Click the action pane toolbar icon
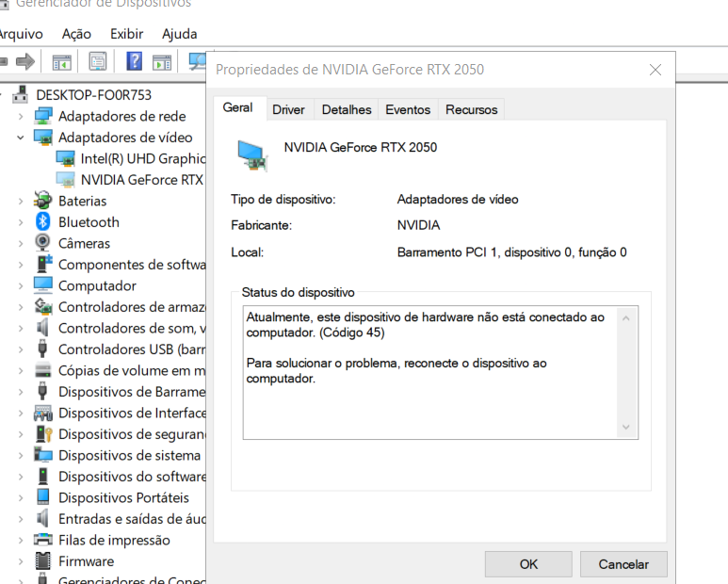Image resolution: width=728 pixels, height=584 pixels. (x=162, y=62)
